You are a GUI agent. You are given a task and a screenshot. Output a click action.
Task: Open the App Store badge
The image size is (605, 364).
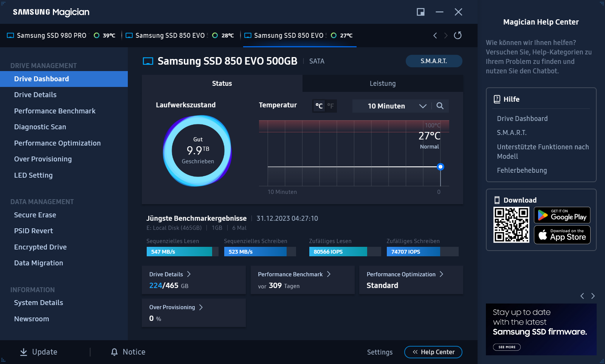click(562, 235)
